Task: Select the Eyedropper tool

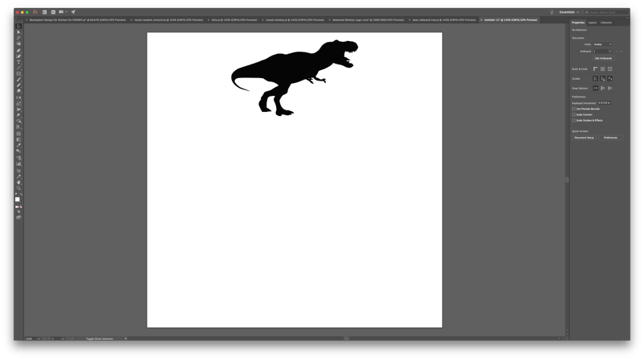Action: point(19,145)
